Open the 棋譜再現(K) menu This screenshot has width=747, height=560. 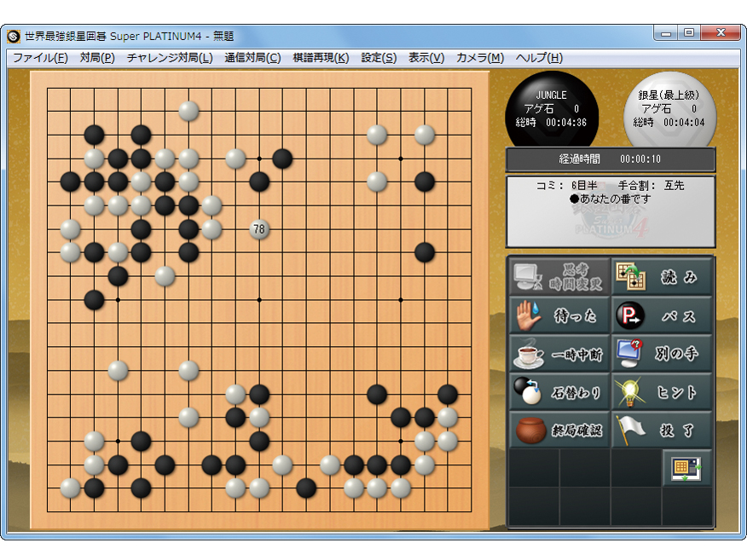[321, 58]
